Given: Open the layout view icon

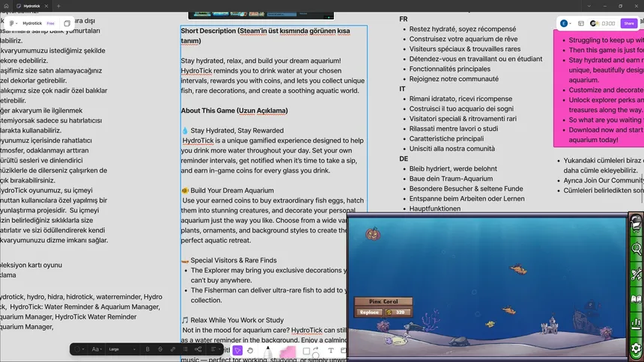Looking at the screenshot, I should (x=581, y=23).
